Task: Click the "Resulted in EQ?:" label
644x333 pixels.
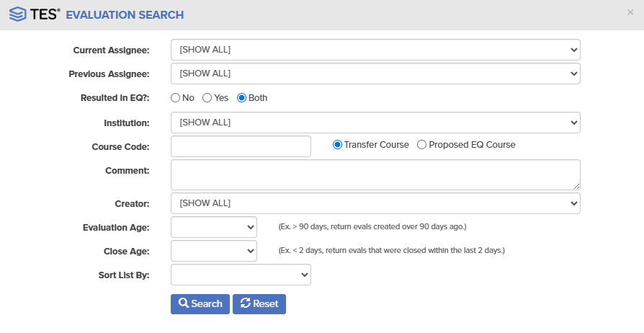Action: coord(115,98)
